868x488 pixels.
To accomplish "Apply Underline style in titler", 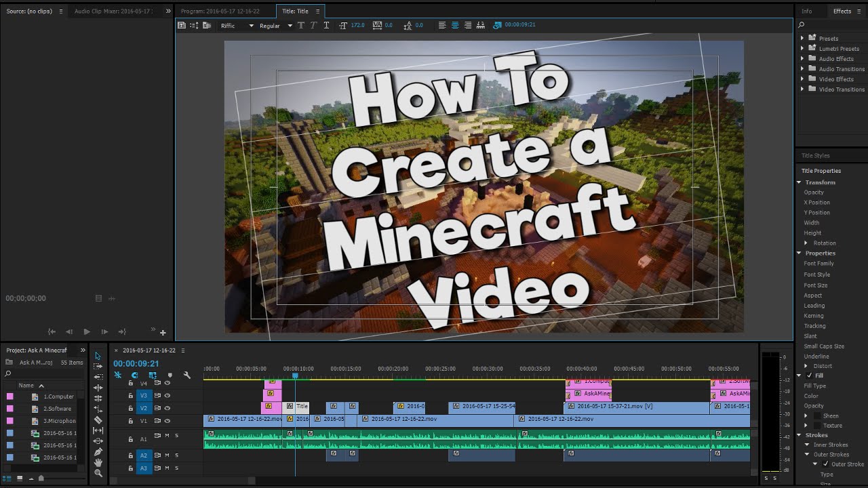I will click(x=326, y=25).
